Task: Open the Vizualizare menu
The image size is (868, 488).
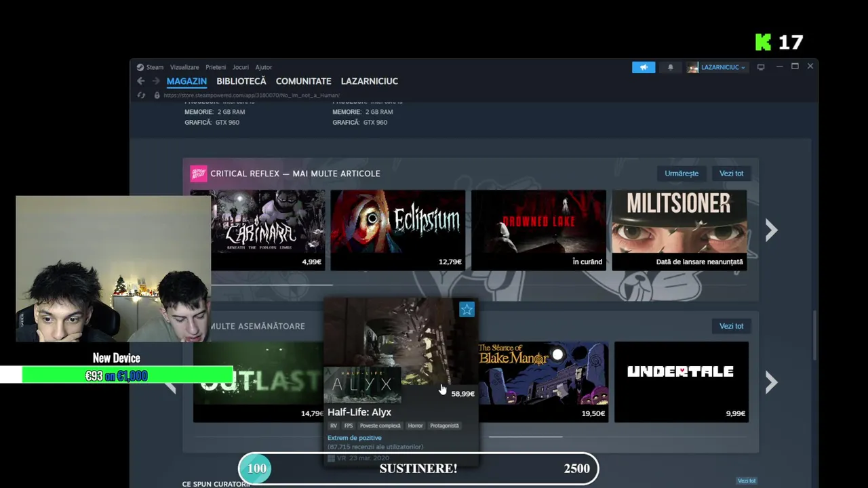Action: 184,67
